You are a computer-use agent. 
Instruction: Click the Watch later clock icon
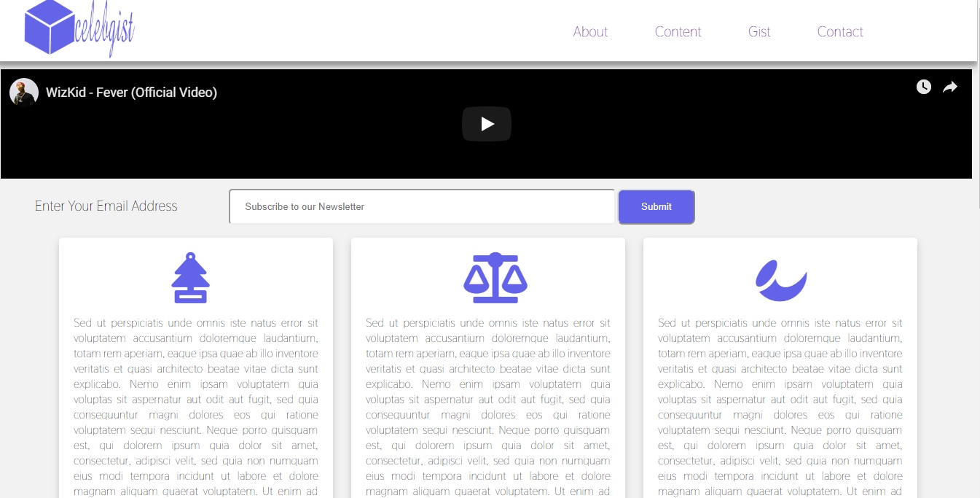point(923,87)
